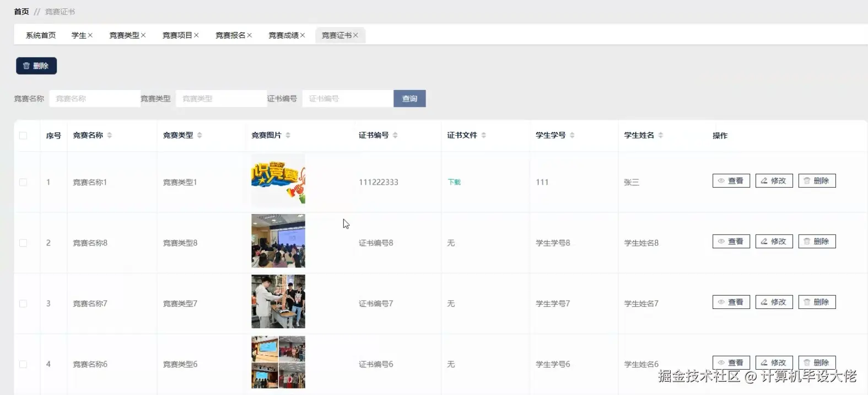Sort by 证书编号 column arrows
Image resolution: width=868 pixels, height=395 pixels.
395,135
